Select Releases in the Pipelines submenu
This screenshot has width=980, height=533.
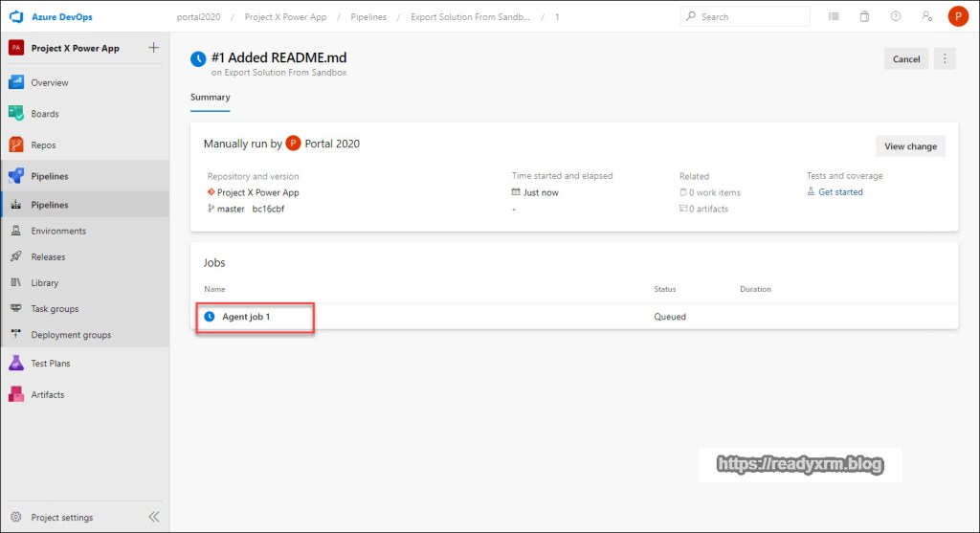(48, 256)
